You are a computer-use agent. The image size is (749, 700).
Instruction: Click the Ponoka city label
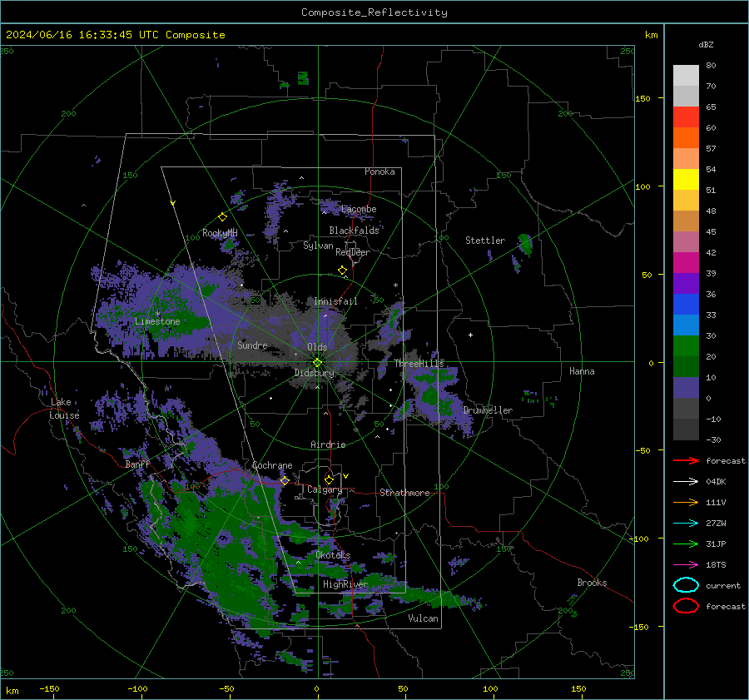379,171
